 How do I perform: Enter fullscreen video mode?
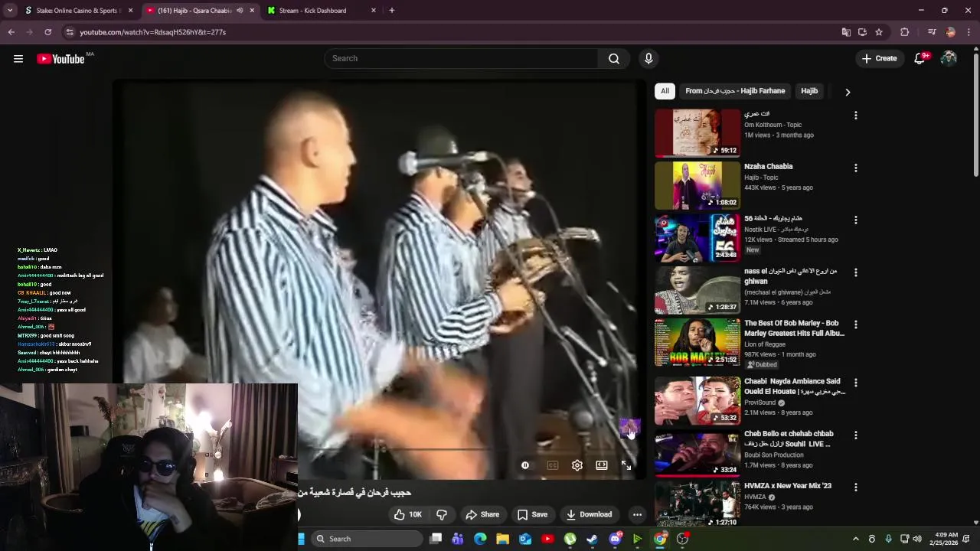click(x=626, y=465)
